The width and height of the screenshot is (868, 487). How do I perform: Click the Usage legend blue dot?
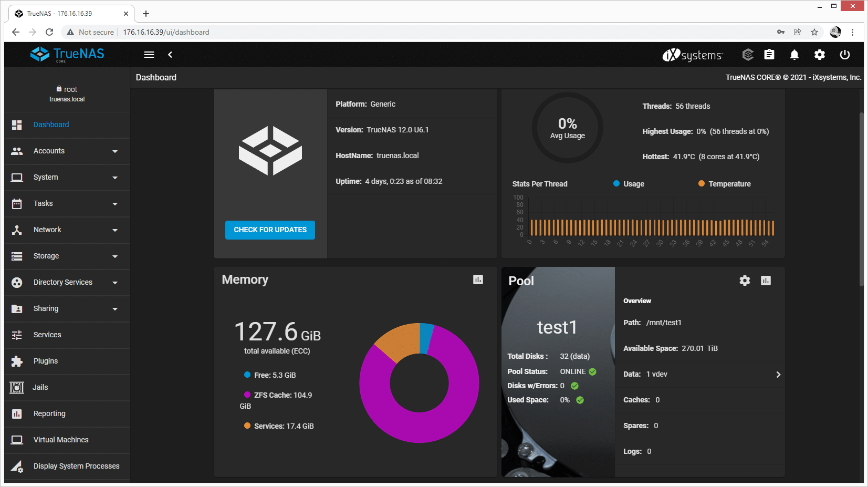pos(616,183)
